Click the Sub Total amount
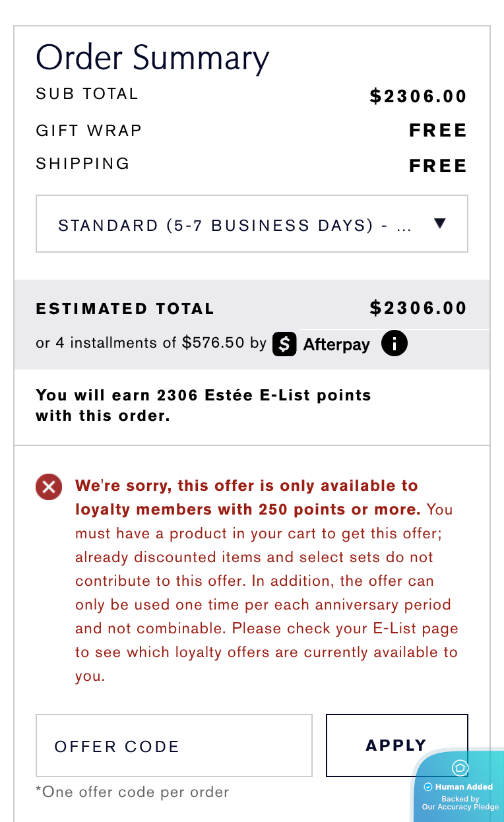Viewport: 504px width, 822px height. coord(418,96)
